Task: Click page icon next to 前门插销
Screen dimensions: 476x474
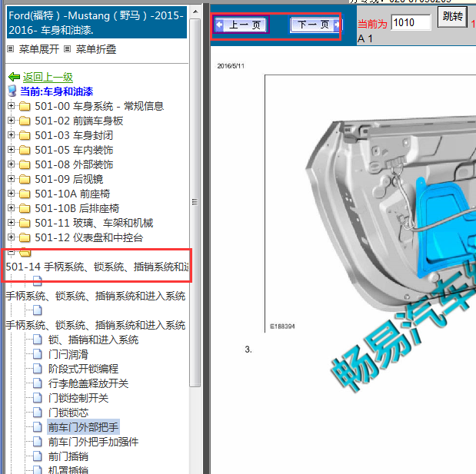Action: click(x=38, y=456)
